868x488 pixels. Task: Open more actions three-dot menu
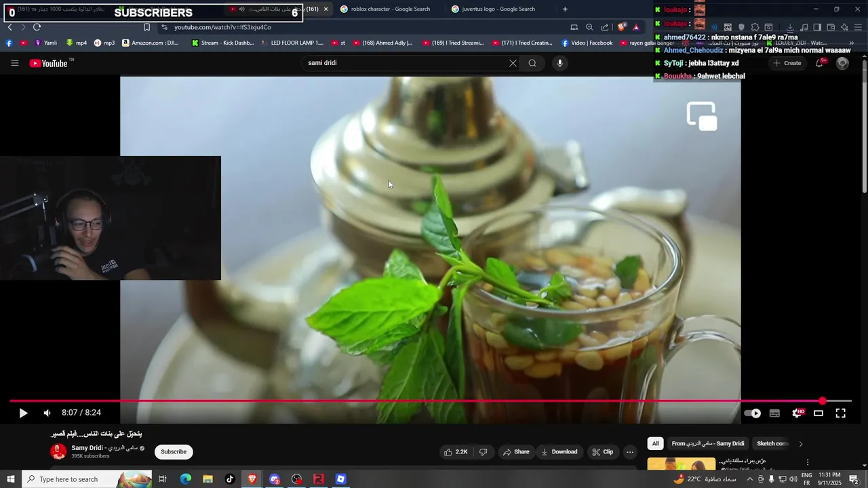click(630, 452)
